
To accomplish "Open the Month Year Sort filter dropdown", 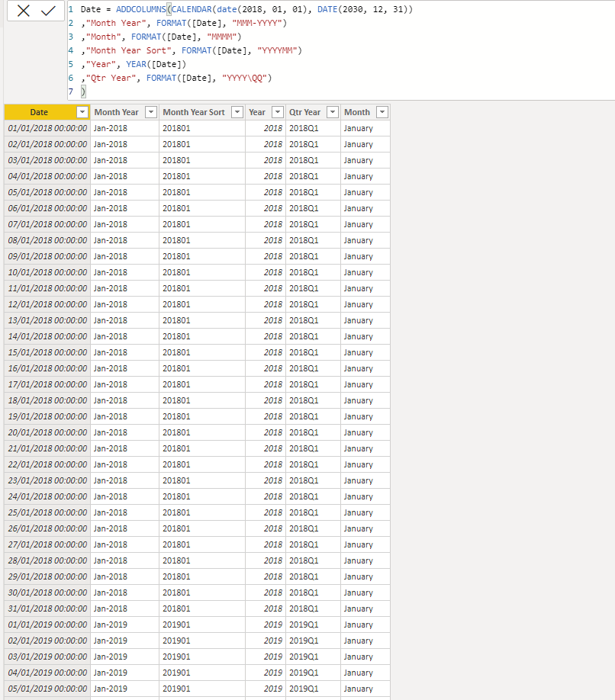I will pos(237,112).
